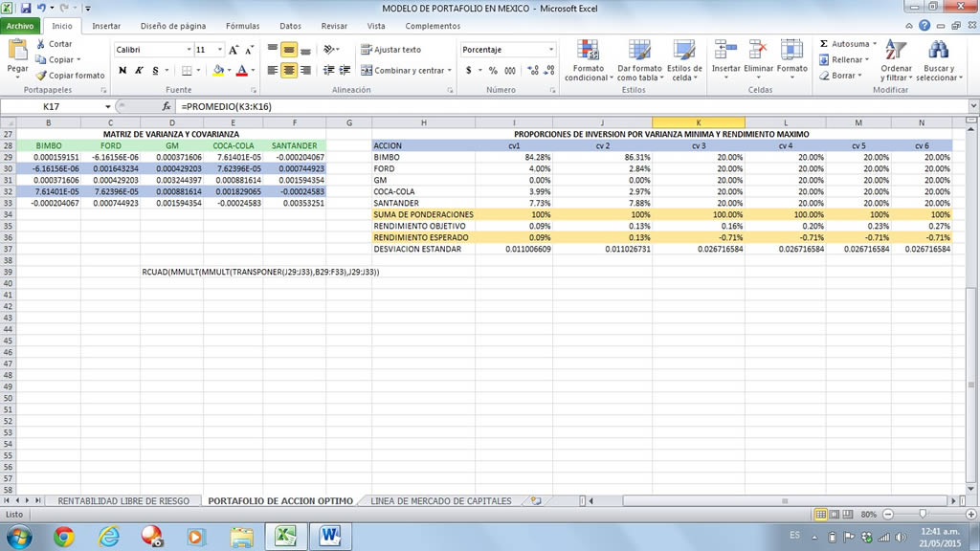
Task: Increase indent in Alineación group
Action: (345, 71)
